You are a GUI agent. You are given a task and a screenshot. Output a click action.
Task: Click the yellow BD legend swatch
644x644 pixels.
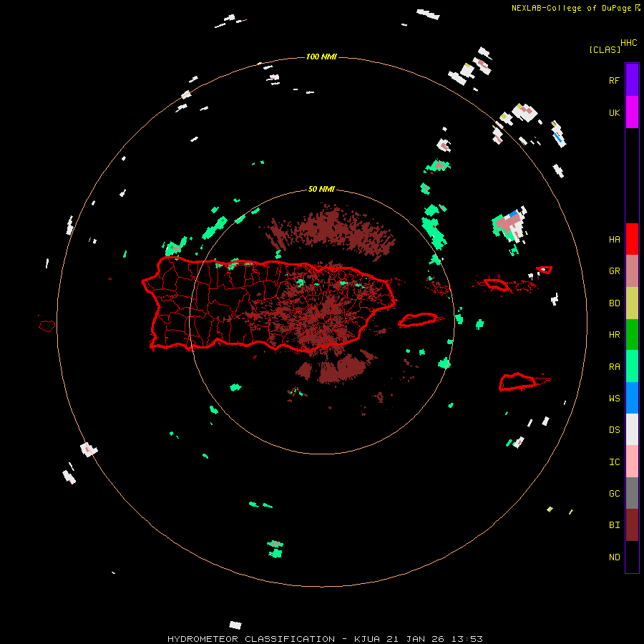click(x=632, y=303)
